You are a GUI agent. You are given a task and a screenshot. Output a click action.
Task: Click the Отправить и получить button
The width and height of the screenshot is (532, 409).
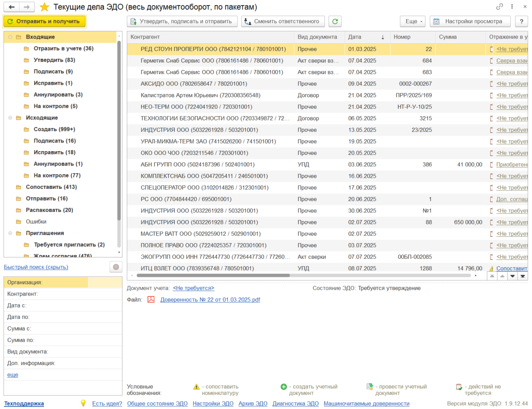point(44,21)
